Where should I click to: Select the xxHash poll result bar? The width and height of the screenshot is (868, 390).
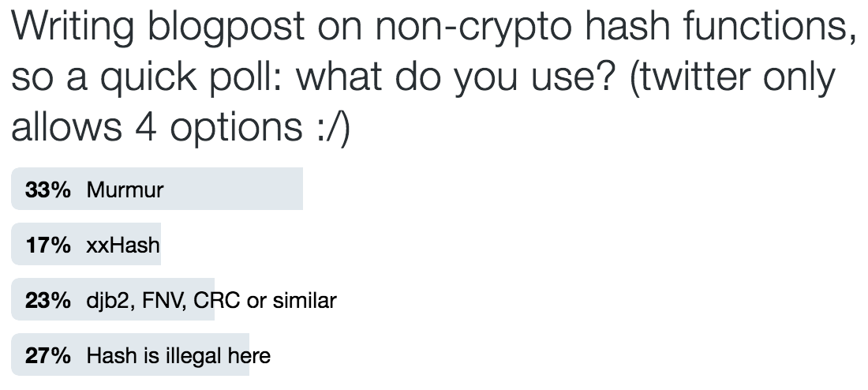(86, 244)
